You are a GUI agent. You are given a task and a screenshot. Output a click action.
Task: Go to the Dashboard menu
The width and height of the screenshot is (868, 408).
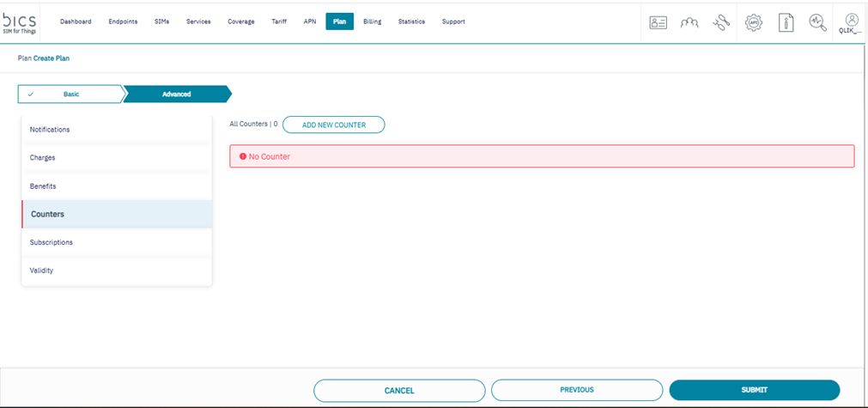76,21
